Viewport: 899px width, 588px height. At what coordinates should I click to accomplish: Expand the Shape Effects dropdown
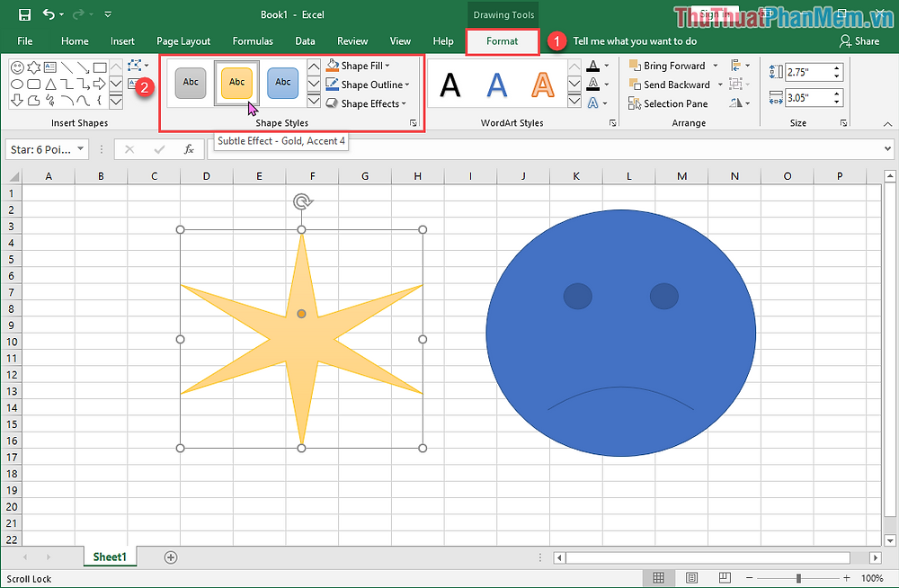pyautogui.click(x=404, y=103)
